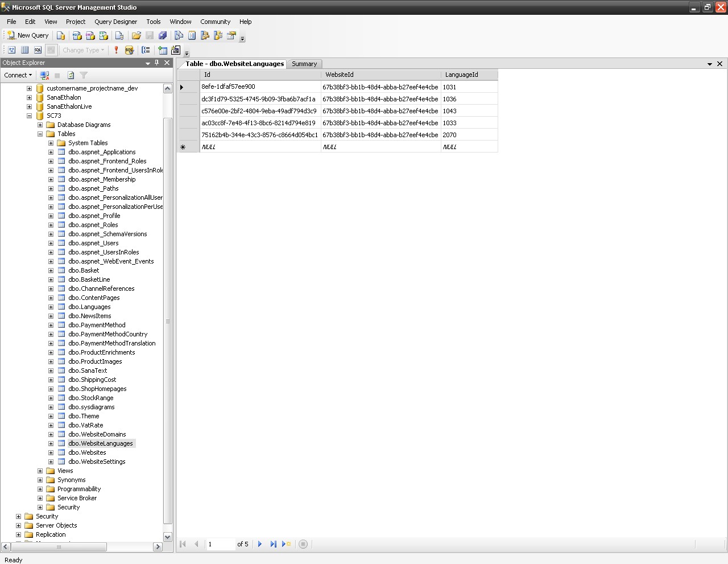Go to the last record

pos(273,544)
